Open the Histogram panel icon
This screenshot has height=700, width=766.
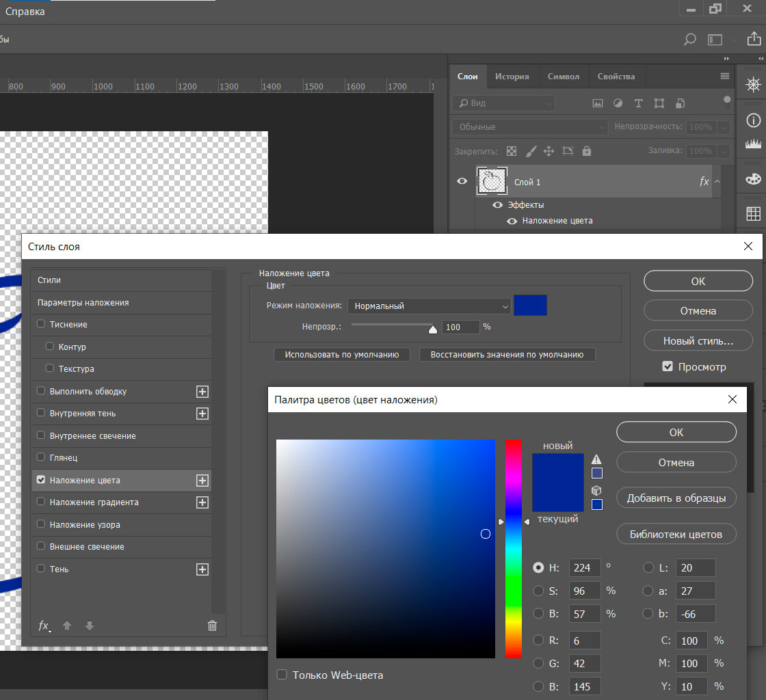753,144
